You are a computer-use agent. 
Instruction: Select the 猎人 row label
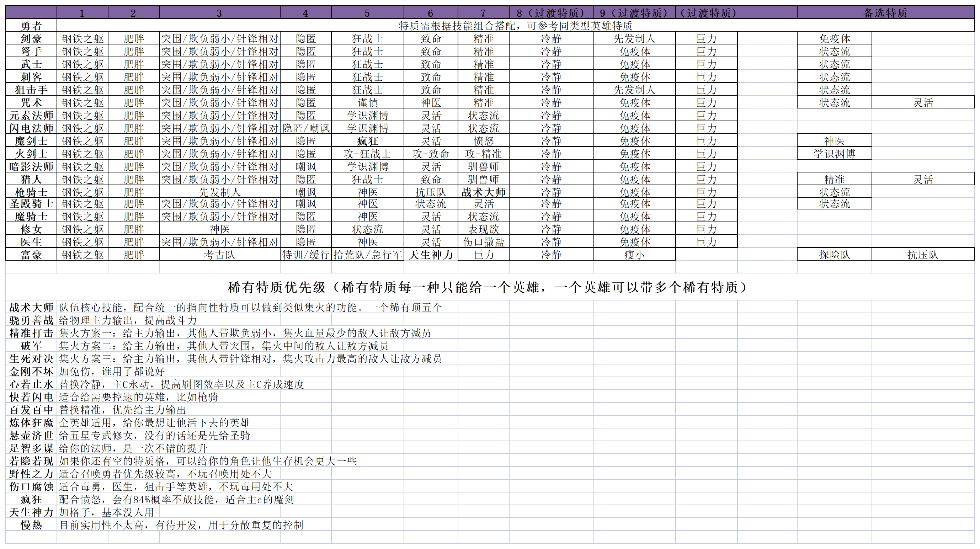[31, 179]
